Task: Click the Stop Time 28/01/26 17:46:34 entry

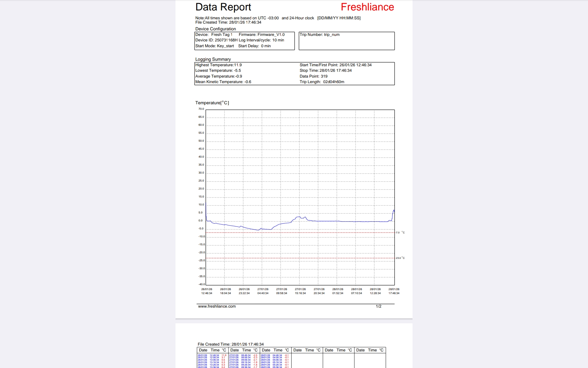Action: [x=325, y=71]
